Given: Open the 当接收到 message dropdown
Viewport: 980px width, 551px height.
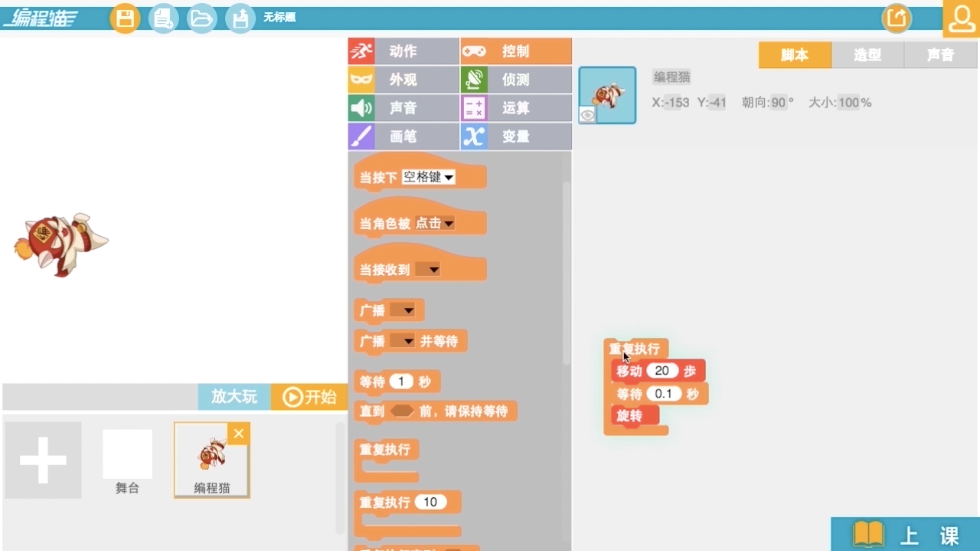Looking at the screenshot, I should pos(428,269).
